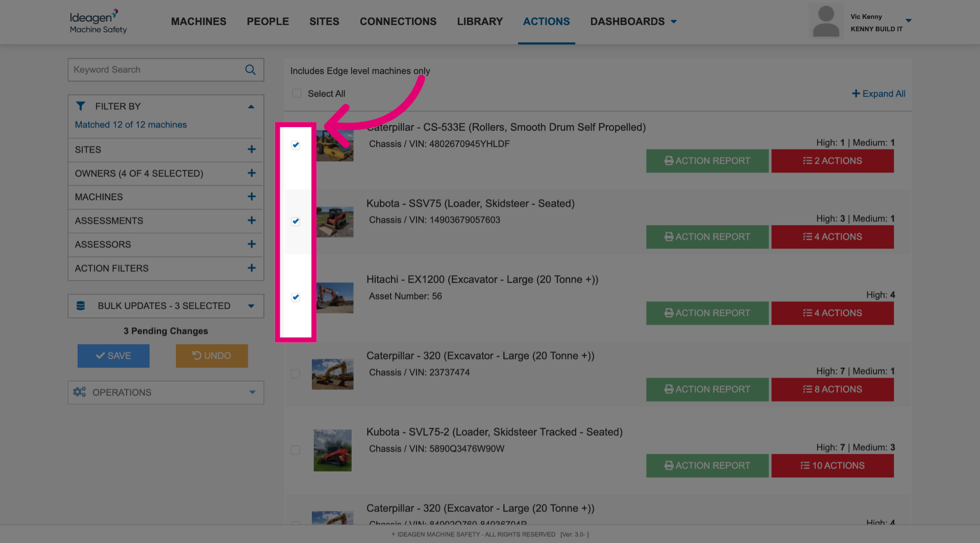Click the Operations gears icon
The height and width of the screenshot is (543, 980).
[x=80, y=392]
